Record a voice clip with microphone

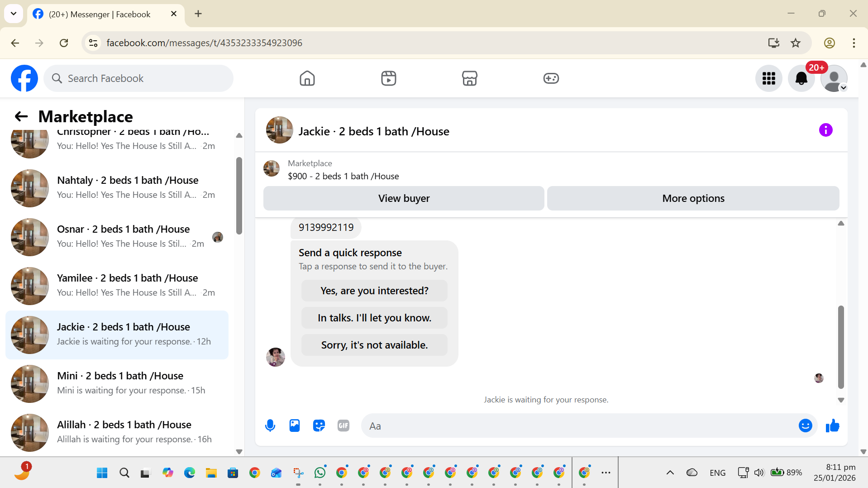pyautogui.click(x=270, y=426)
